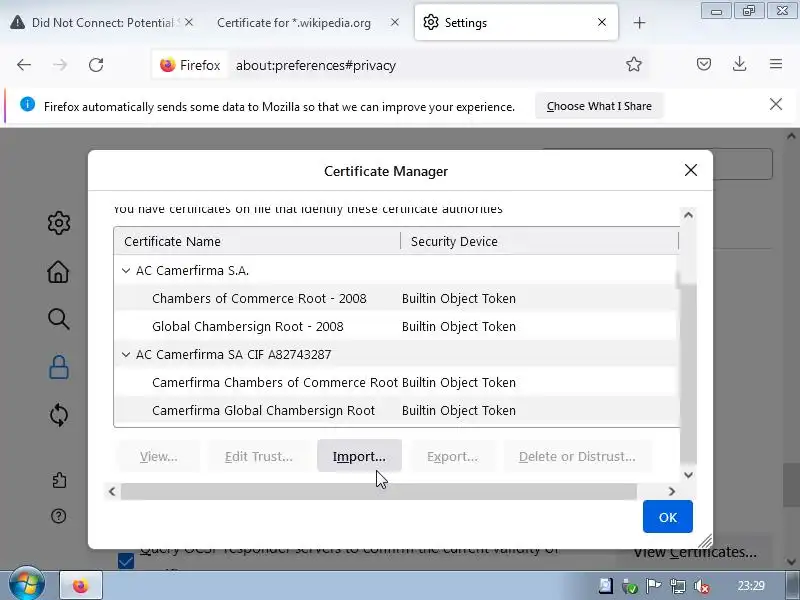Click the info icon in notification bar
The width and height of the screenshot is (800, 600).
pos(28,105)
